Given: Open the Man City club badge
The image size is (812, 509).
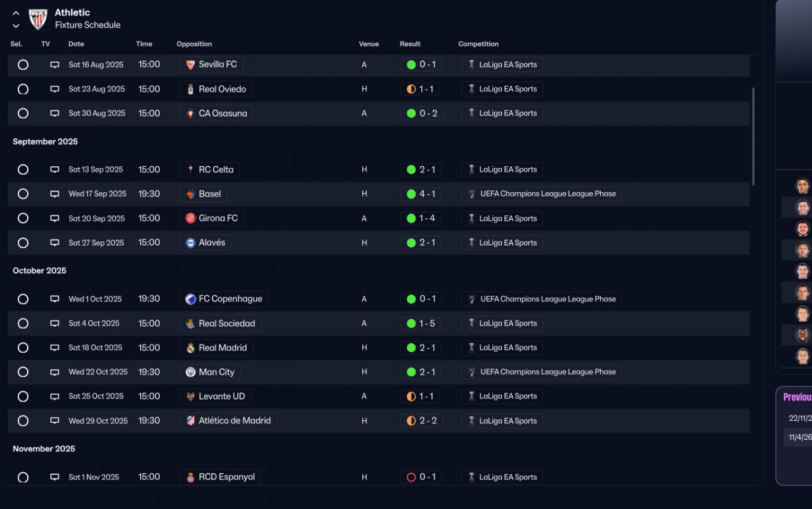Looking at the screenshot, I should [x=190, y=373].
